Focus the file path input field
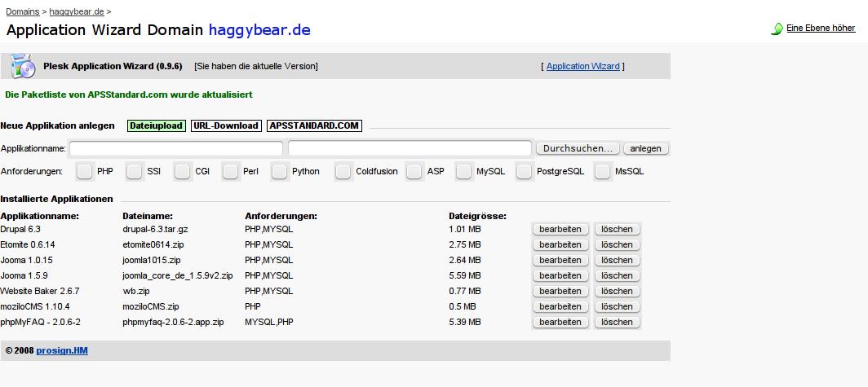Viewport: 868px width, 387px height. [x=410, y=148]
